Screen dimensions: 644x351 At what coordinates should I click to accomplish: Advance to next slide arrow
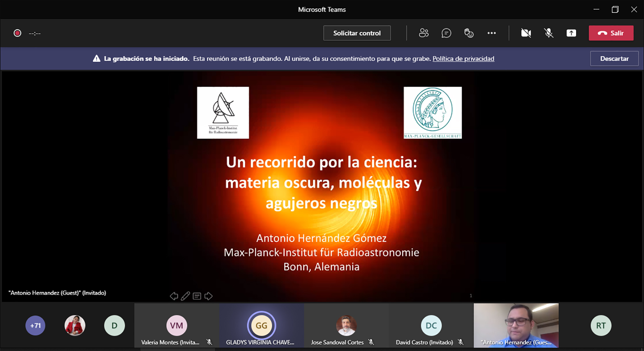(x=208, y=296)
